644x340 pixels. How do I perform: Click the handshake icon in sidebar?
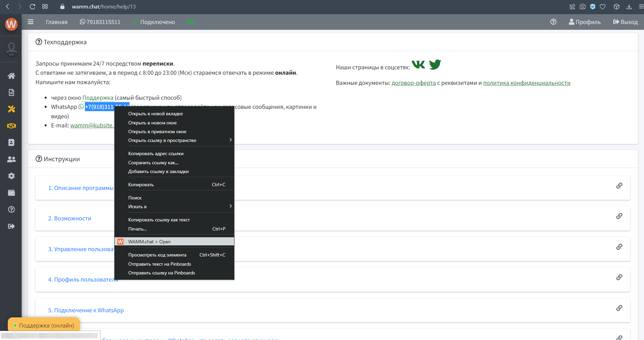(x=11, y=126)
